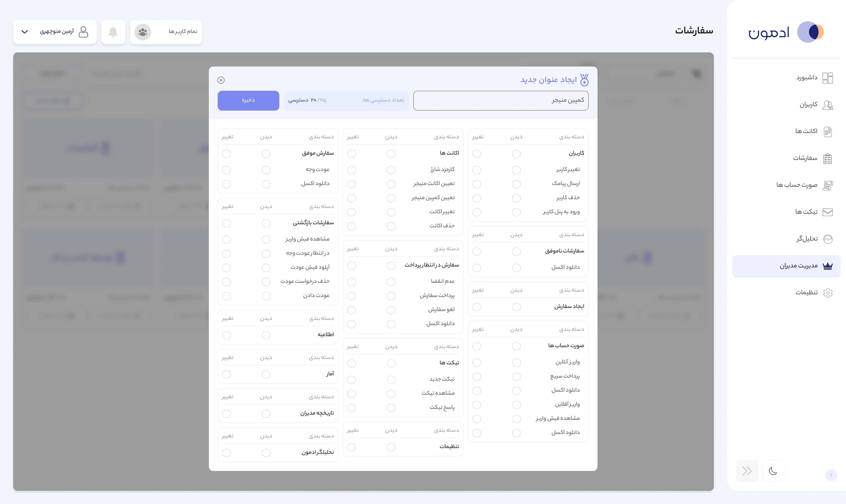
Task: Enable تغییر for آپلود فیش عودت
Action: (226, 268)
